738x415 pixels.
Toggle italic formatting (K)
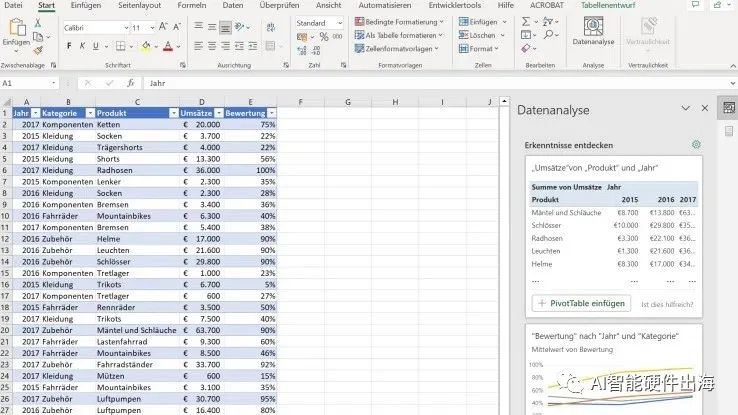(x=82, y=47)
